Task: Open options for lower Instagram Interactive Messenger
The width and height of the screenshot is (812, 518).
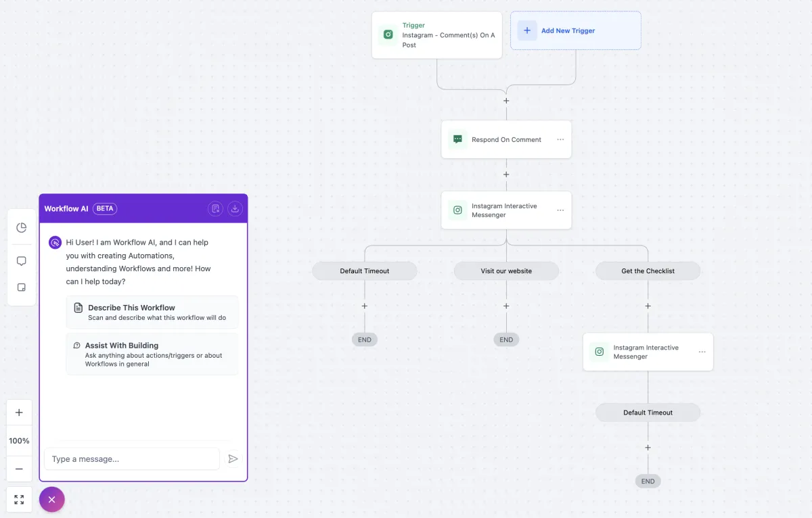Action: [x=702, y=352]
